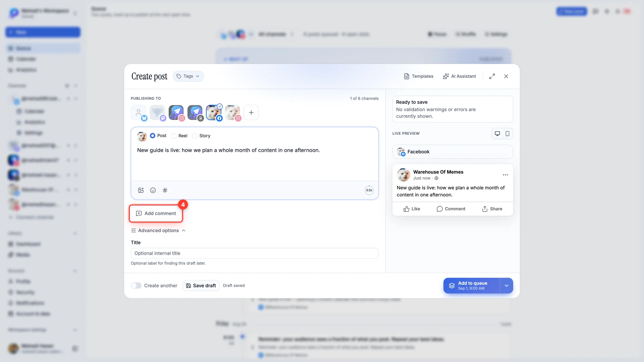Click the Warehouse Of Memes page name
This screenshot has height=362, width=644.
click(x=438, y=172)
